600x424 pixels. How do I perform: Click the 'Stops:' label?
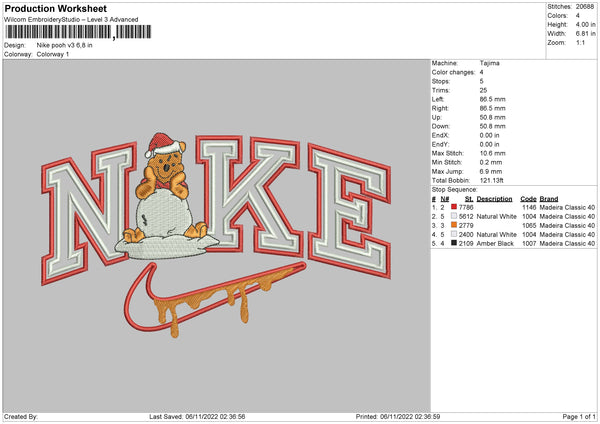pos(441,81)
